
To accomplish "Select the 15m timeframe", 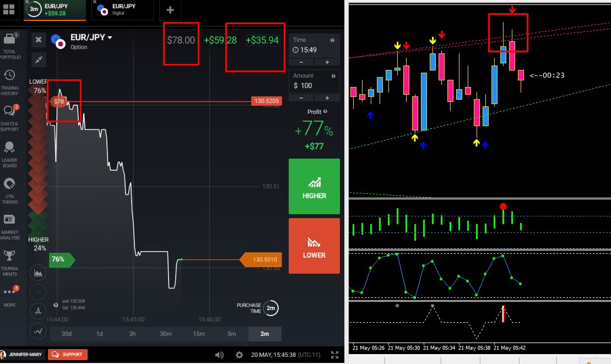I will (x=199, y=334).
